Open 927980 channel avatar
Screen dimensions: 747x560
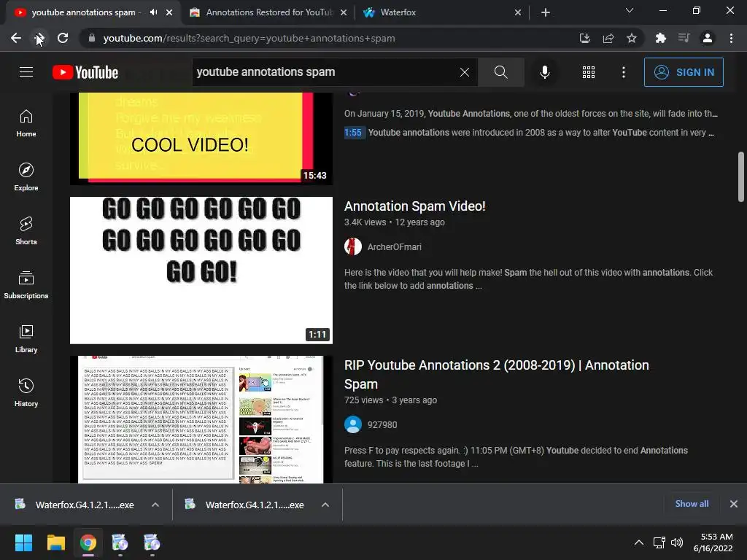353,425
